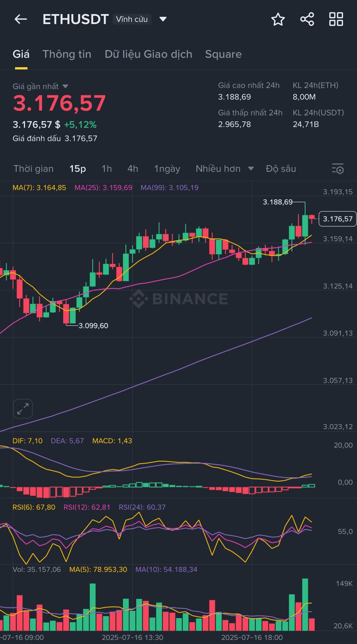Viewport: 357px width, 644px height.
Task: Switch to the Thông tin tab
Action: point(67,54)
